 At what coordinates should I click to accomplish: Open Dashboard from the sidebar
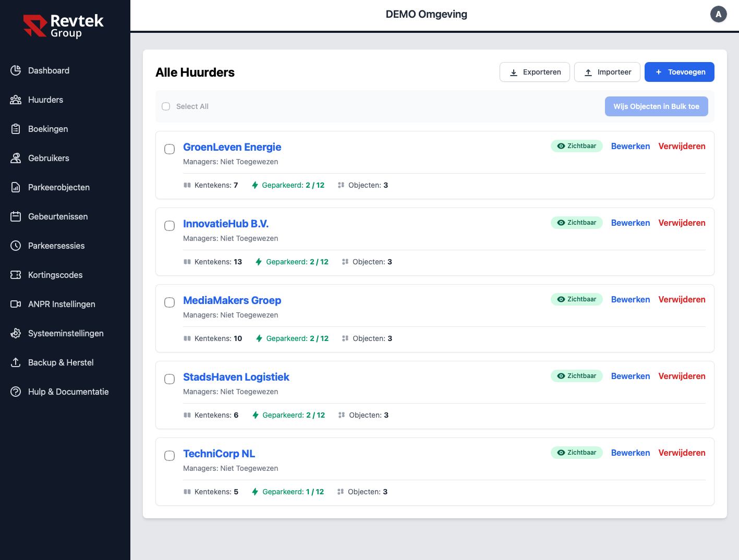[49, 70]
